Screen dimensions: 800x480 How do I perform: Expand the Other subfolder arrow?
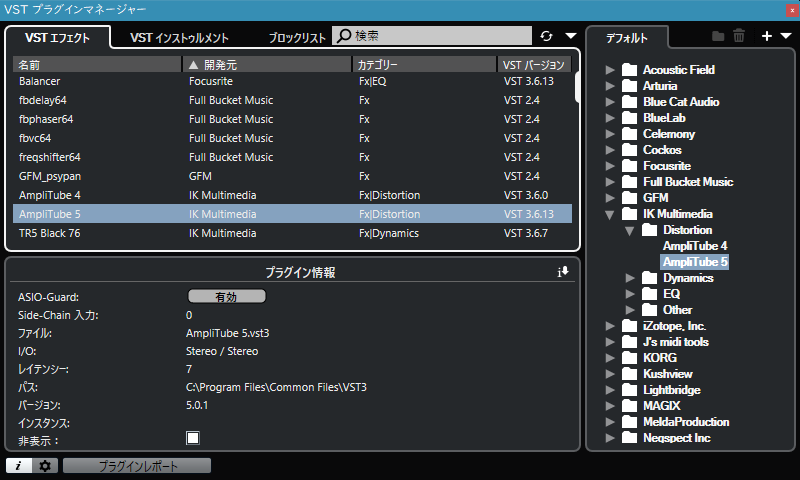(630, 310)
